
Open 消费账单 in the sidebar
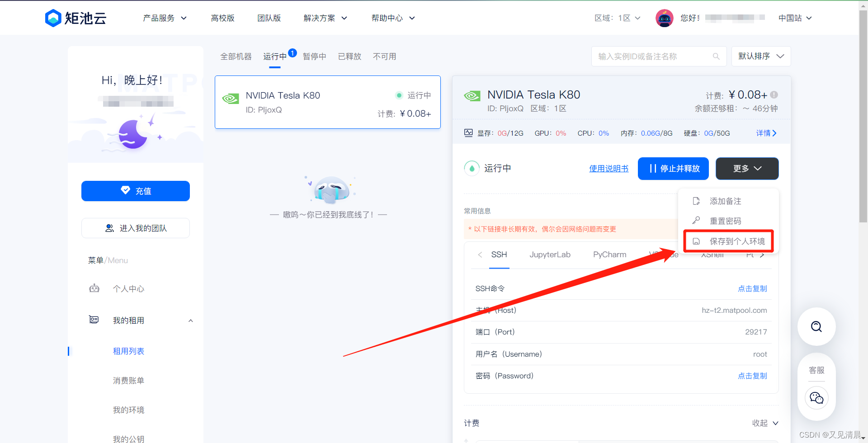click(129, 381)
